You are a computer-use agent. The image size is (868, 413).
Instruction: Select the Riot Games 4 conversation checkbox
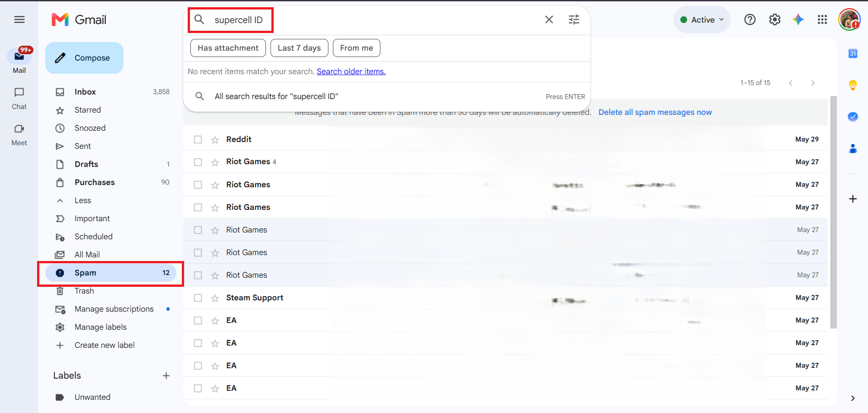click(x=198, y=162)
